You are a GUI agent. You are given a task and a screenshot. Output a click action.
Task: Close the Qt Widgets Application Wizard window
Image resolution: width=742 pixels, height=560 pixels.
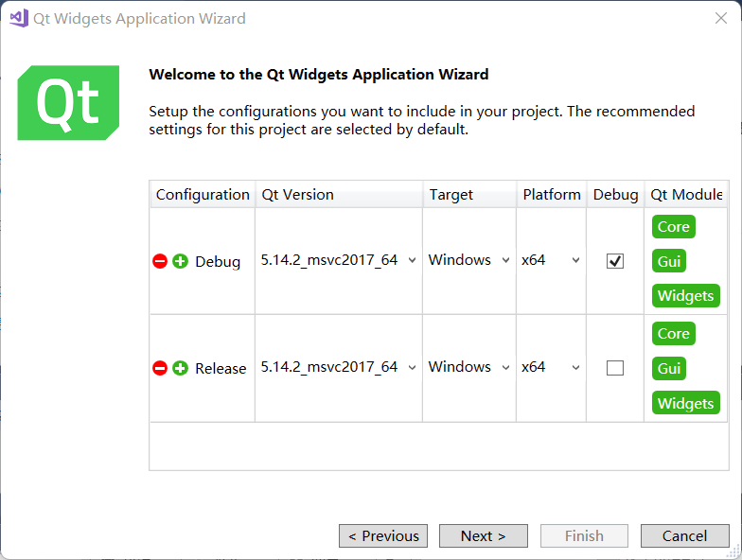721,18
